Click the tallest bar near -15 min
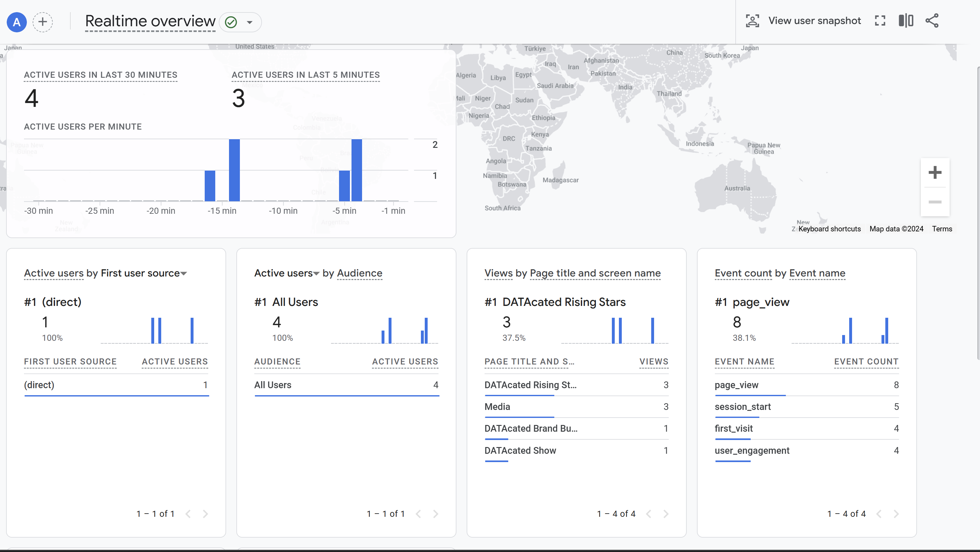This screenshot has width=980, height=552. [x=234, y=170]
